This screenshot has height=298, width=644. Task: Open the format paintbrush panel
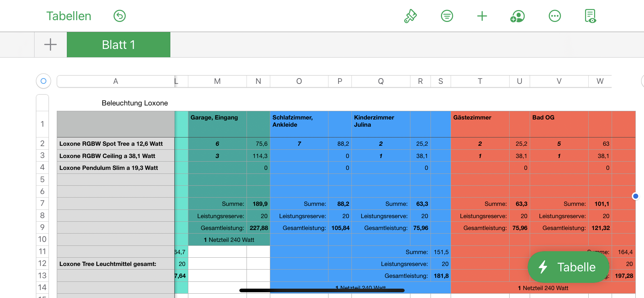point(410,16)
